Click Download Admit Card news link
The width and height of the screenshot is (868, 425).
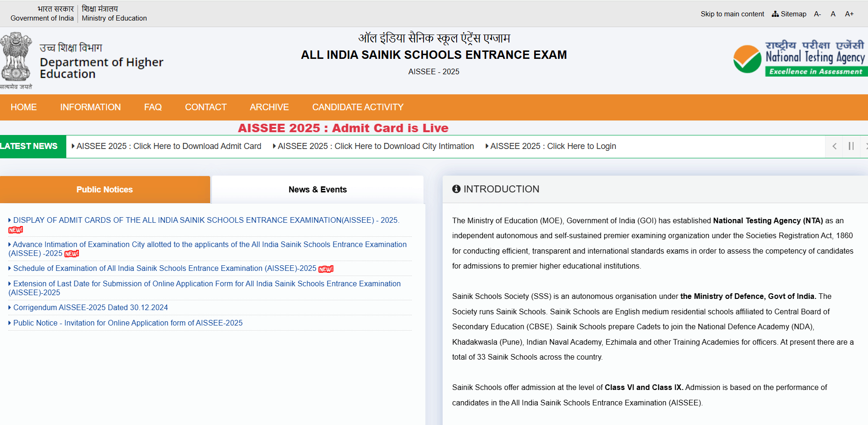click(x=169, y=146)
